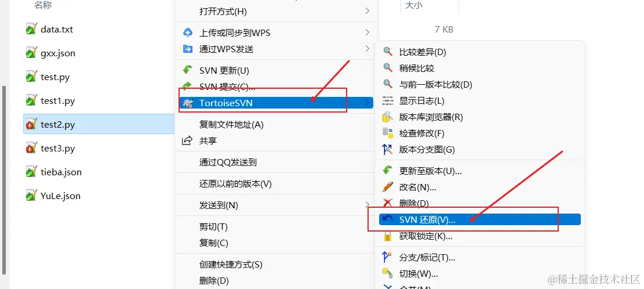Select the tieba.json file entry
Viewport: 644px width, 289px height.
click(x=61, y=172)
